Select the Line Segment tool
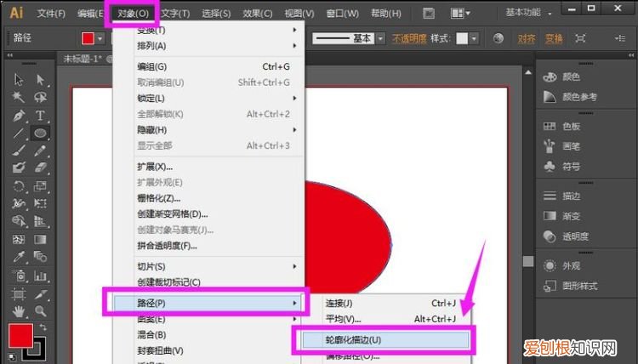This screenshot has width=638, height=364. [x=19, y=133]
